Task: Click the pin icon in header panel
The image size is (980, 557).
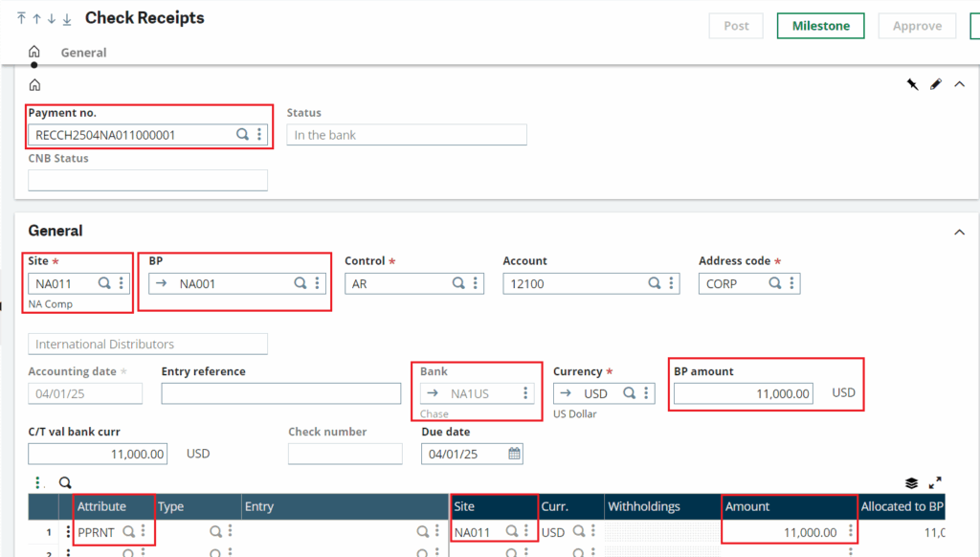Action: coord(912,84)
